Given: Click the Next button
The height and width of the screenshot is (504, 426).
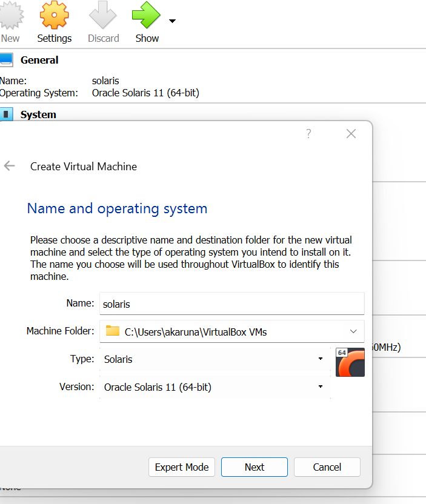Looking at the screenshot, I should click(255, 467).
